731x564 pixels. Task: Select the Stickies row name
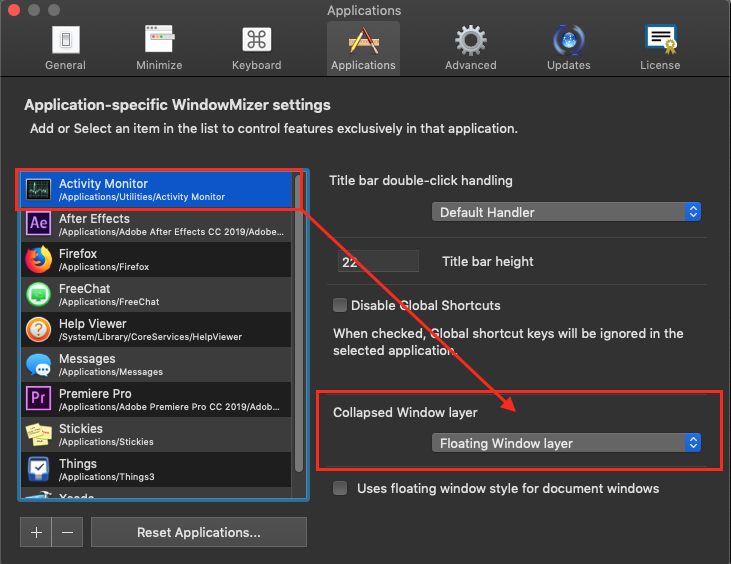pyautogui.click(x=81, y=428)
